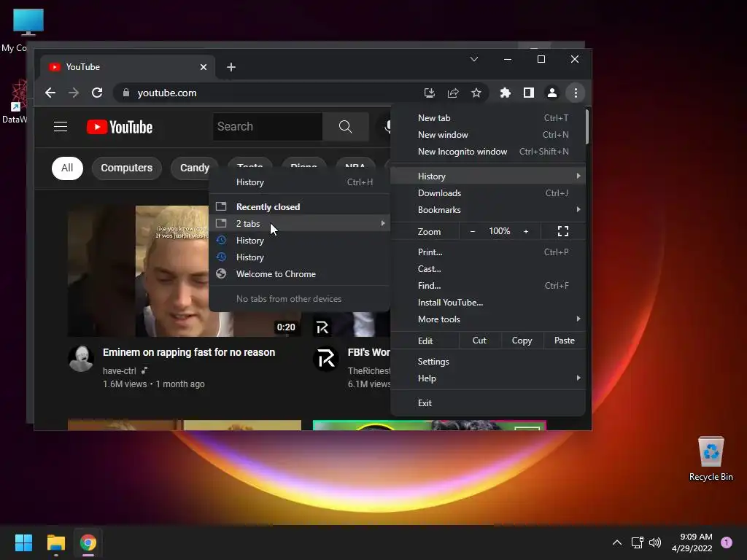Screen dimensions: 747x560
Task: Click the browser back arrow
Action: (x=50, y=93)
